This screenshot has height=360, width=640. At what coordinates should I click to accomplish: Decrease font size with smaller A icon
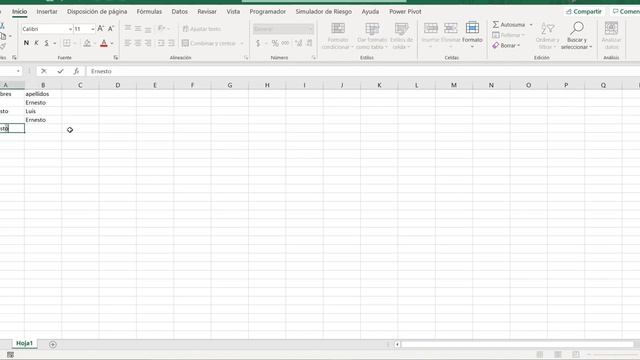111,29
